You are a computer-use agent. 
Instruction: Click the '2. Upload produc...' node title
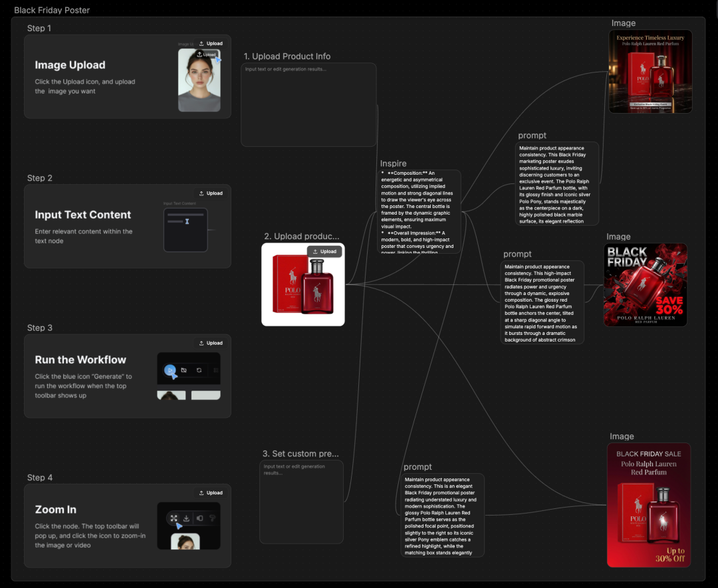[x=302, y=236]
